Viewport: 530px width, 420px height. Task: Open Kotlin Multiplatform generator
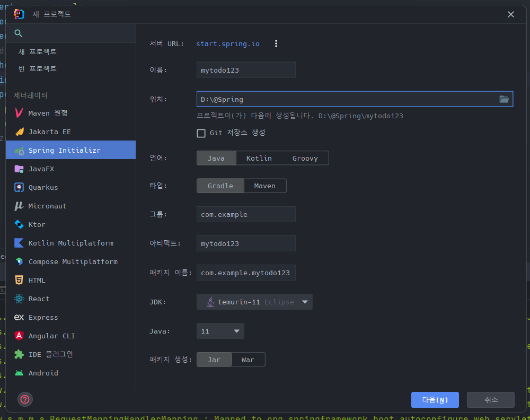pyautogui.click(x=70, y=243)
